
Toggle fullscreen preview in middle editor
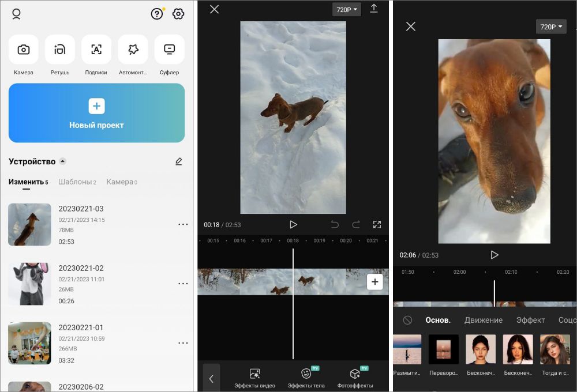pyautogui.click(x=377, y=224)
